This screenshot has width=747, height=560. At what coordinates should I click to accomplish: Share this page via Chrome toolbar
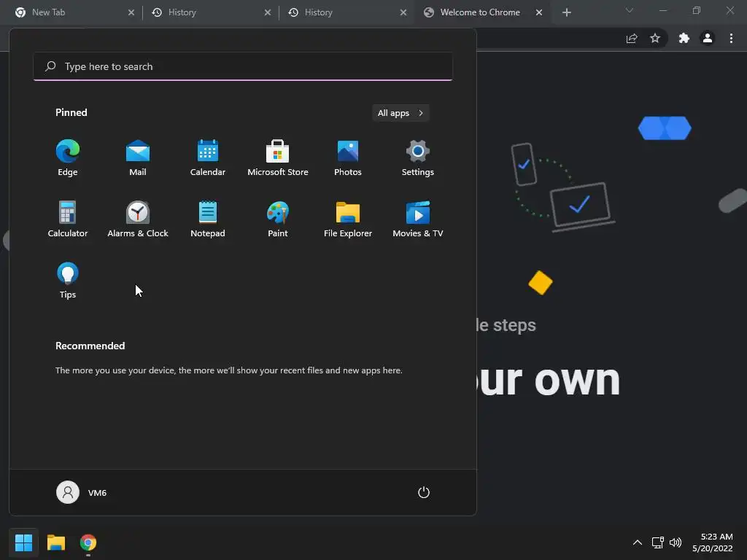pos(632,38)
